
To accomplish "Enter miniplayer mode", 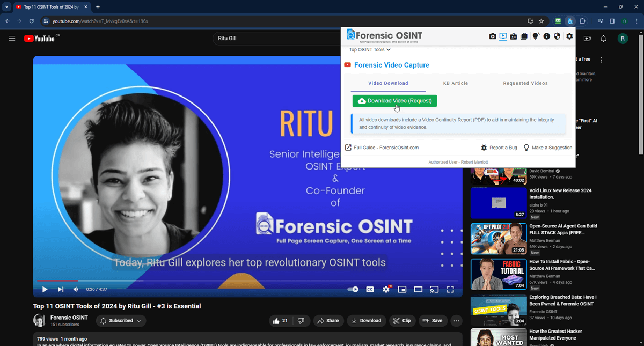I will 402,289.
